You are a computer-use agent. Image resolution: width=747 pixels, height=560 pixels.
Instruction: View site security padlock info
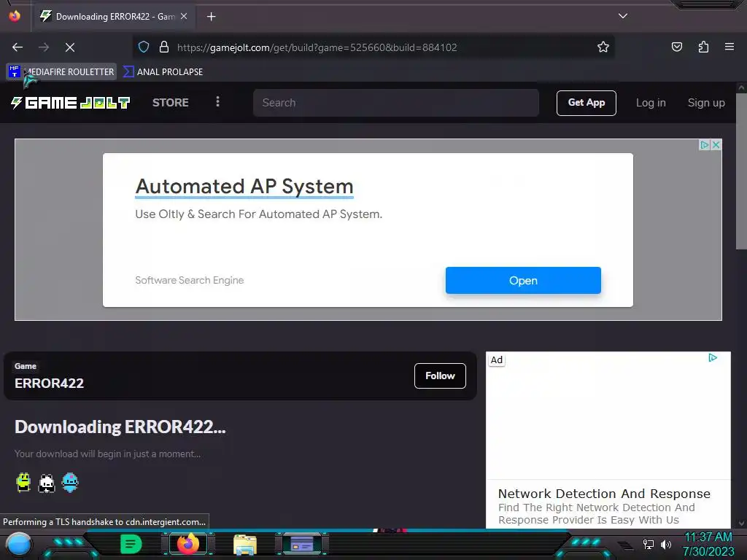164,47
